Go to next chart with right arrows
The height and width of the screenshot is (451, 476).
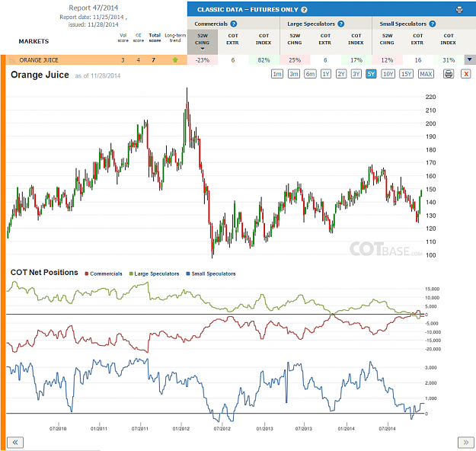click(x=465, y=442)
